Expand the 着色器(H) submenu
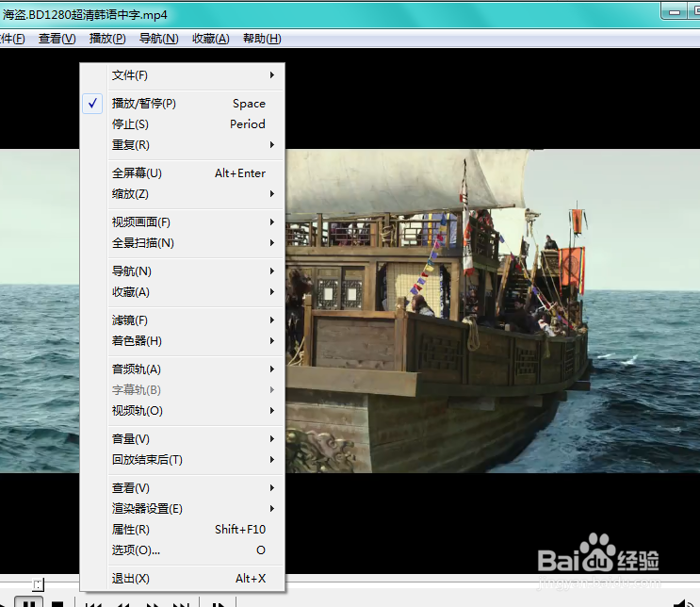700x607 pixels. 182,341
